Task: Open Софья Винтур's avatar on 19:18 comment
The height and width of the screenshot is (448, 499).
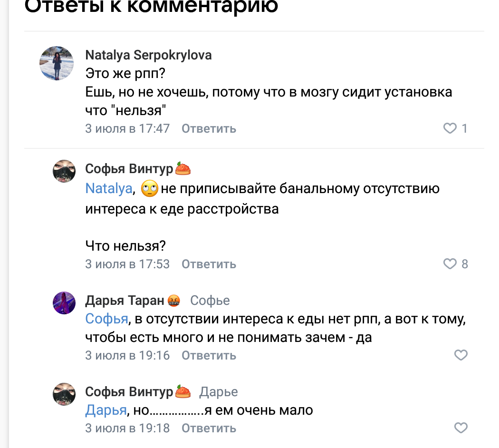Action: click(64, 394)
